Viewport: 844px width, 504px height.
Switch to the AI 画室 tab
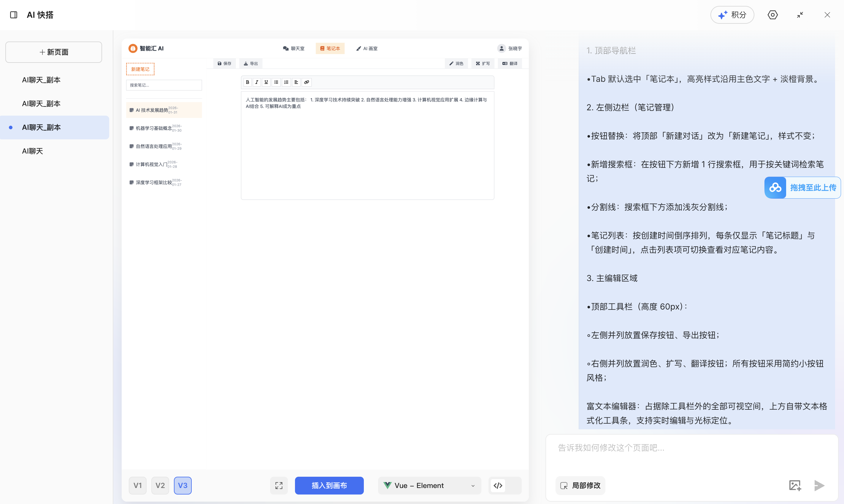(367, 48)
